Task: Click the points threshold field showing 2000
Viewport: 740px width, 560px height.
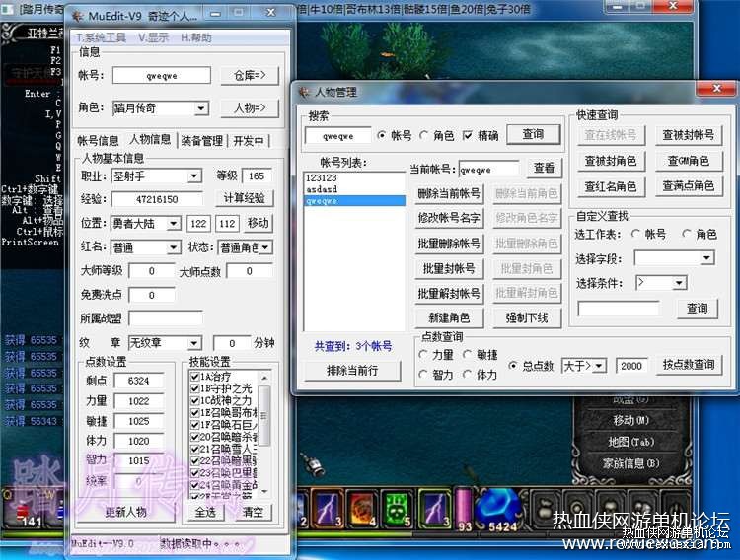Action: click(631, 366)
